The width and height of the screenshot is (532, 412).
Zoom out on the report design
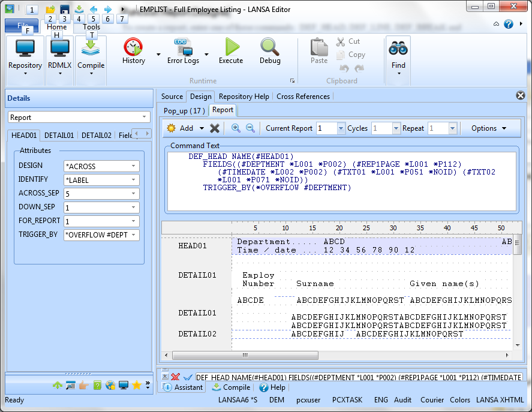coord(250,128)
